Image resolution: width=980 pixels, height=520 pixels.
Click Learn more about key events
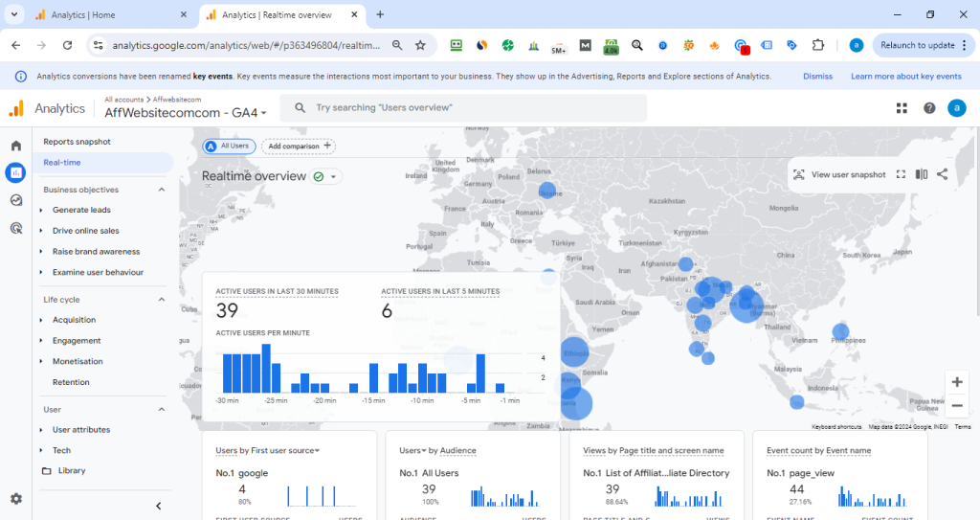[905, 77]
